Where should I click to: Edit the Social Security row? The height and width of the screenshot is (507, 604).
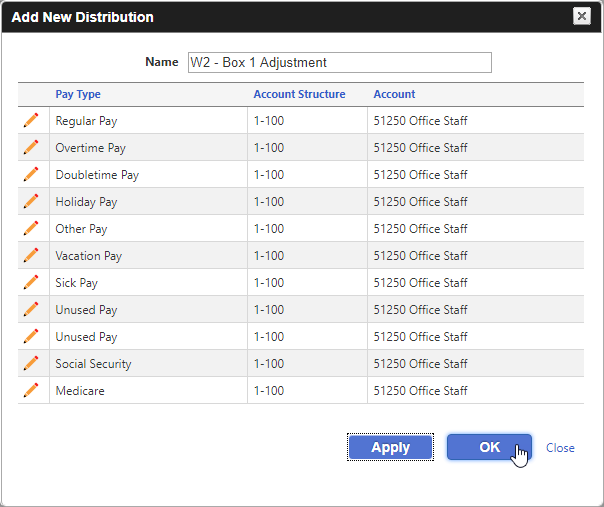coord(31,363)
